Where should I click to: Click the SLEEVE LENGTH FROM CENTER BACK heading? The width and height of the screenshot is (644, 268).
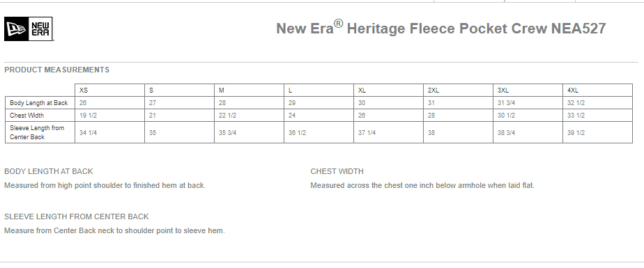click(x=77, y=216)
